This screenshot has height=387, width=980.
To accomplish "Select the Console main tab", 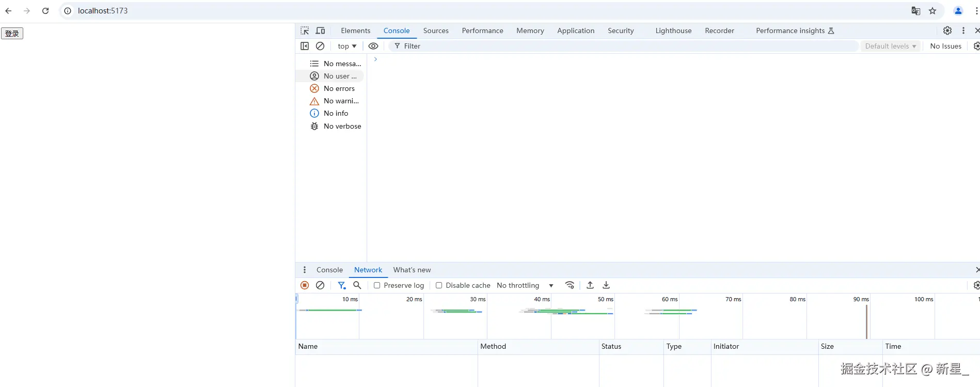I will 397,31.
